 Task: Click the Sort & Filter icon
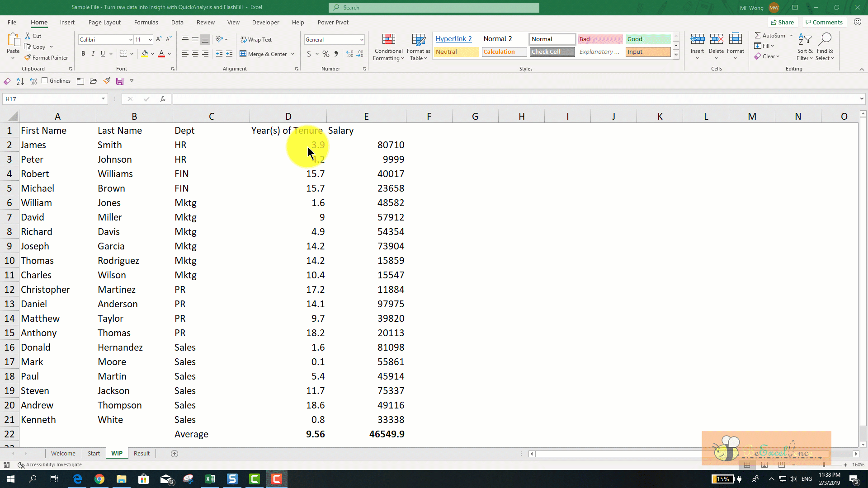pyautogui.click(x=804, y=40)
